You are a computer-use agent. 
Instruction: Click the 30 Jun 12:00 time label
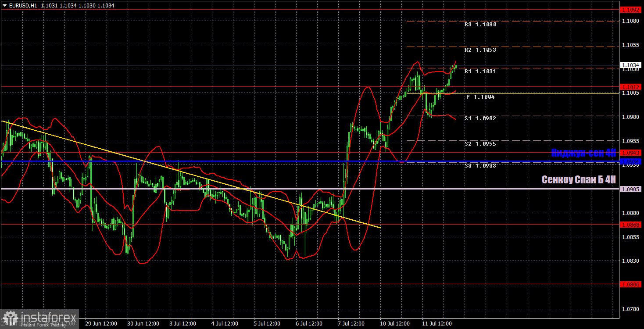tap(143, 324)
